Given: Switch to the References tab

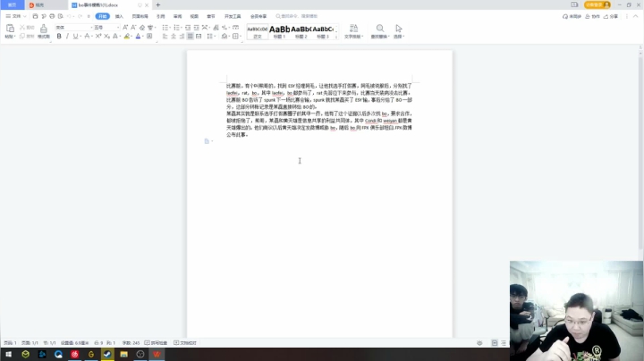Looking at the screenshot, I should point(161,16).
